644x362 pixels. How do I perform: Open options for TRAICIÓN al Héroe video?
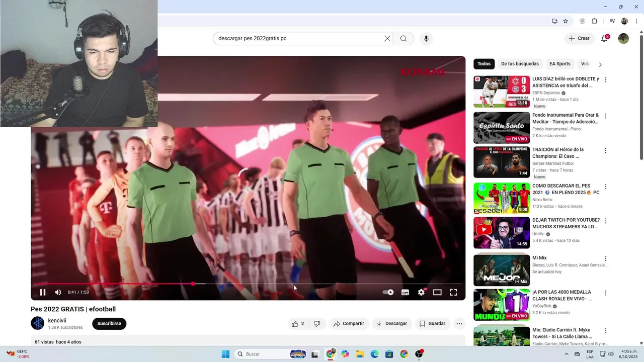coord(606,150)
